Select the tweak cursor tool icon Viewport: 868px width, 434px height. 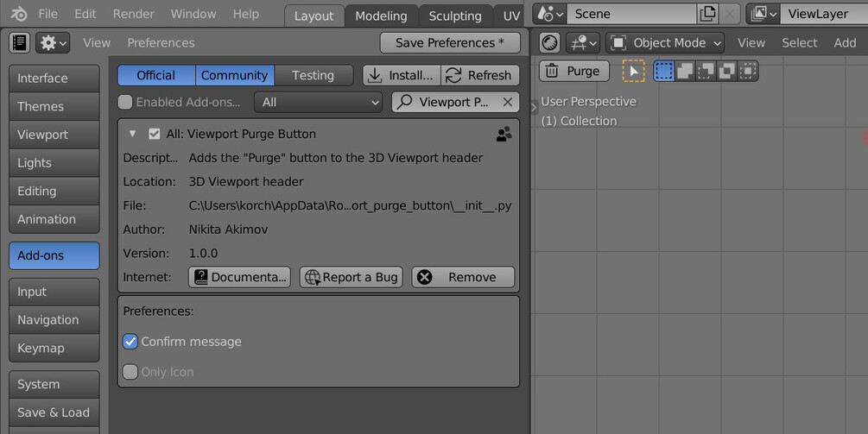click(633, 71)
